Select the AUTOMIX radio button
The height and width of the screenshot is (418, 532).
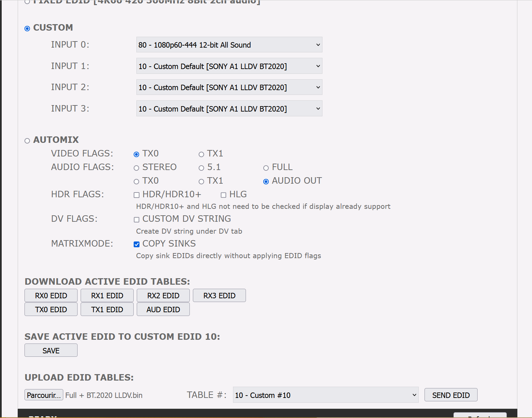[27, 141]
